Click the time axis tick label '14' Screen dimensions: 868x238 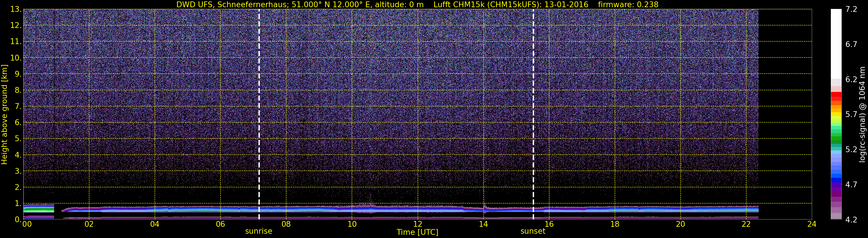(x=483, y=224)
